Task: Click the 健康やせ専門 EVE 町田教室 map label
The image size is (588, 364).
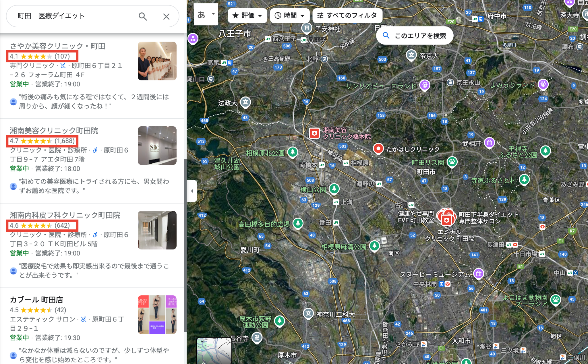Action: pos(416,217)
